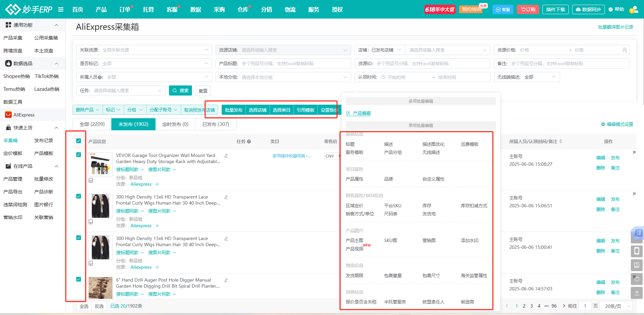Click the help question icon next to 任务 header

tap(249, 141)
